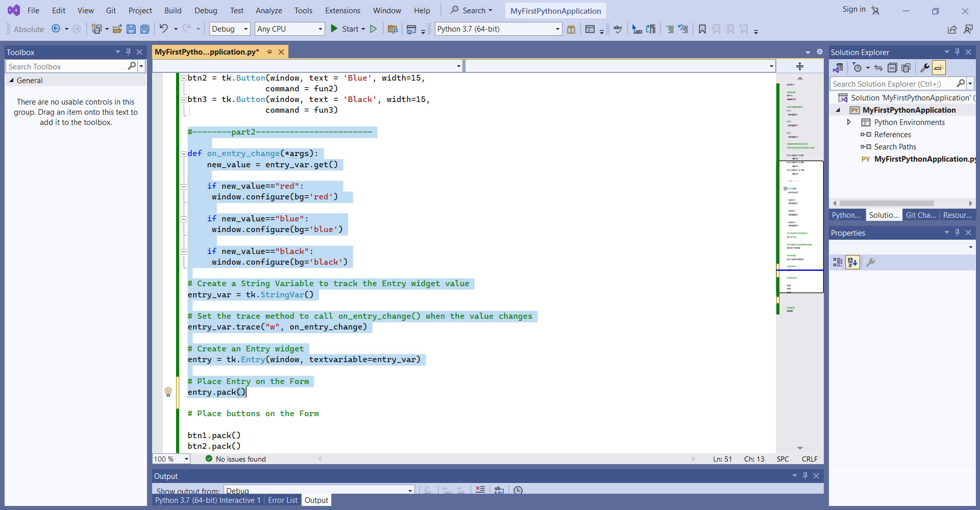Viewport: 980px width, 510px height.
Task: Open the Debug configuration dropdown
Action: [x=230, y=29]
